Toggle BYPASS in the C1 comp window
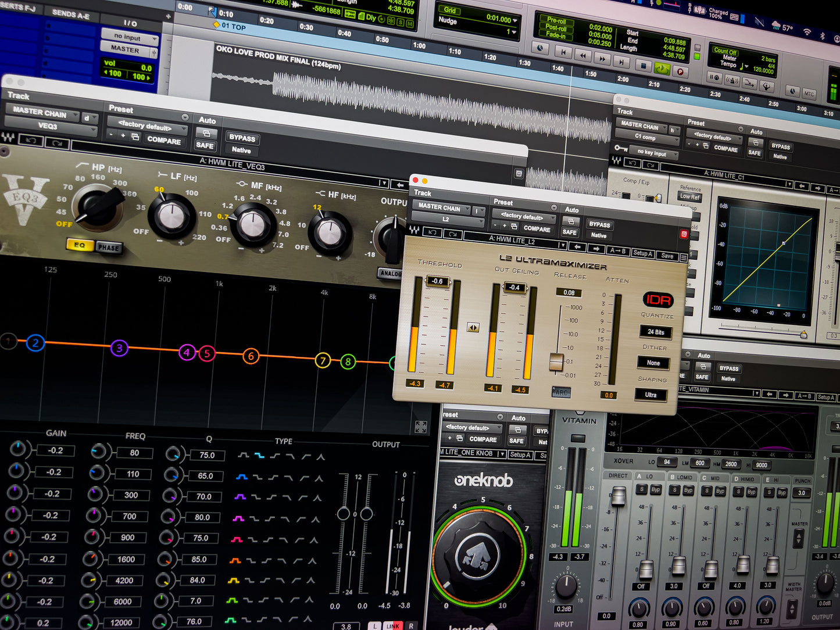 [780, 146]
